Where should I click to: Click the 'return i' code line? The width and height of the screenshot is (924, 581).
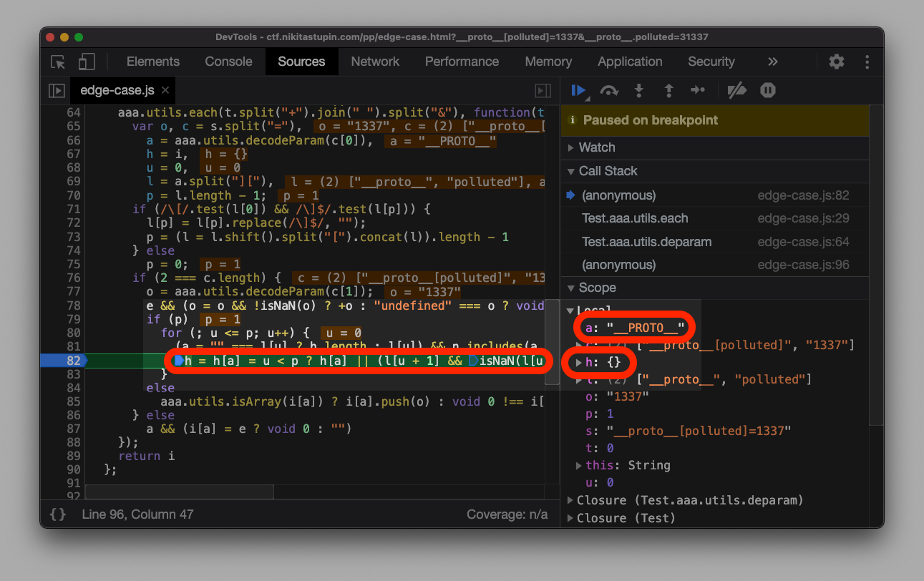pyautogui.click(x=146, y=456)
